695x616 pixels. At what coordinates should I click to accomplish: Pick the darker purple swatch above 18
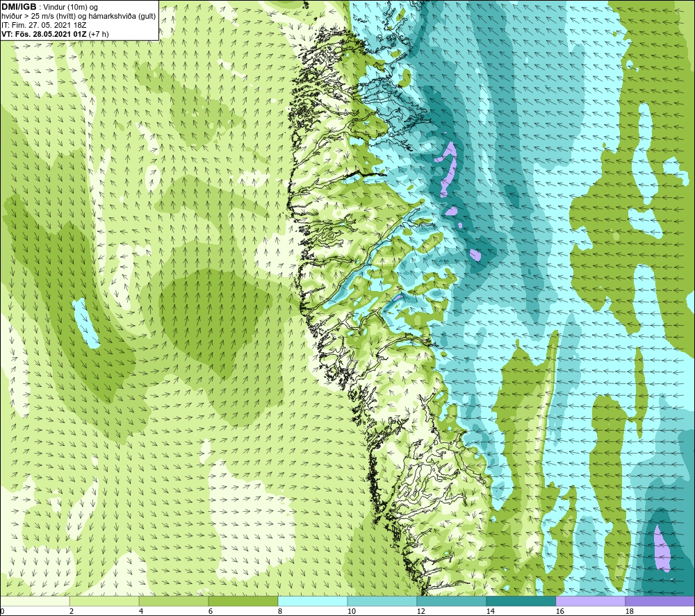click(660, 601)
